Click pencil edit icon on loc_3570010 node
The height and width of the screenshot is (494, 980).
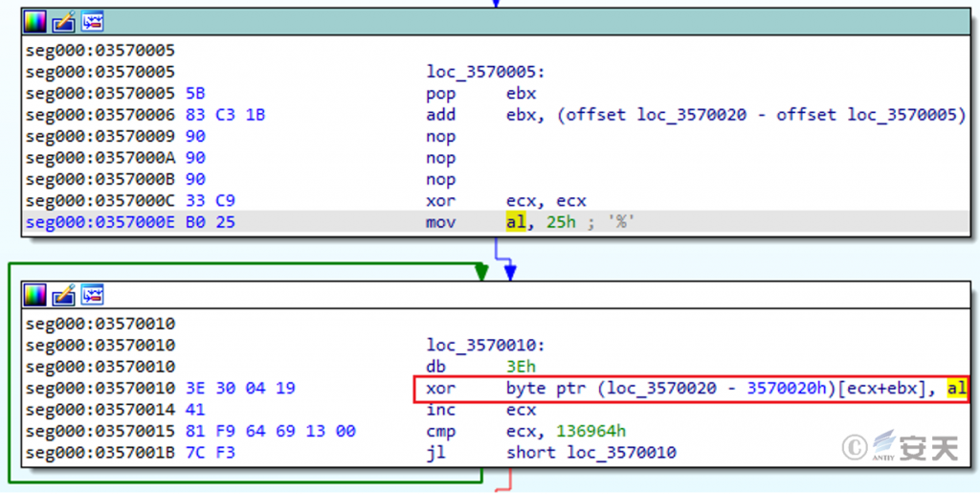tap(64, 295)
